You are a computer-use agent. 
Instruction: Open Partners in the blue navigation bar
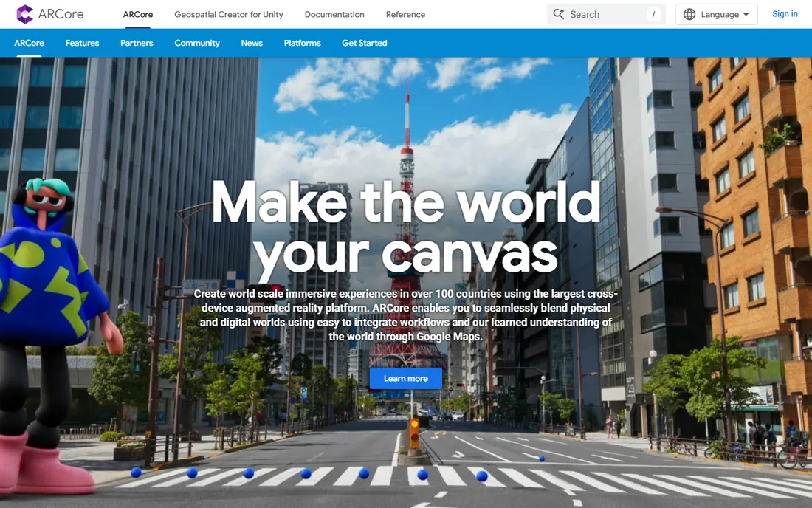(137, 43)
